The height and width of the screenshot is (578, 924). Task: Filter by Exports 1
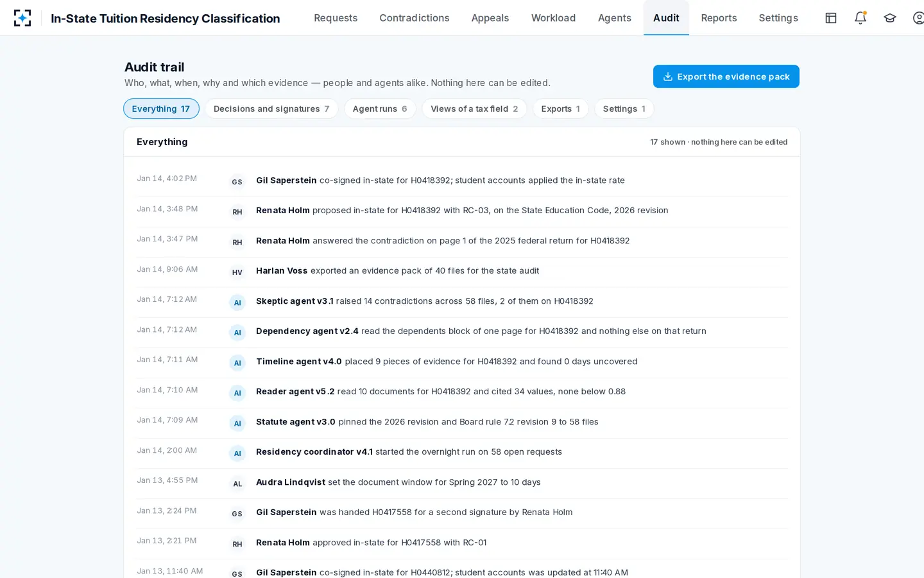[x=561, y=109]
